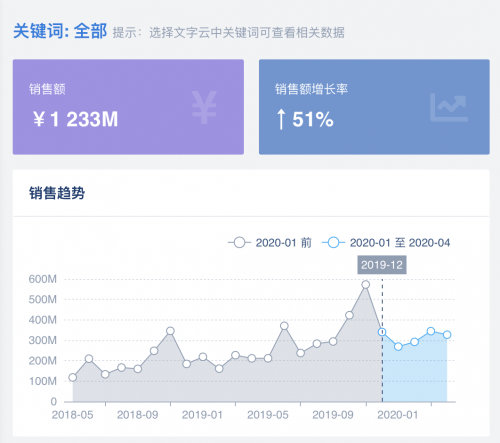The height and width of the screenshot is (443, 500).
Task: Click the 2019-12 tooltip label
Action: click(x=382, y=265)
